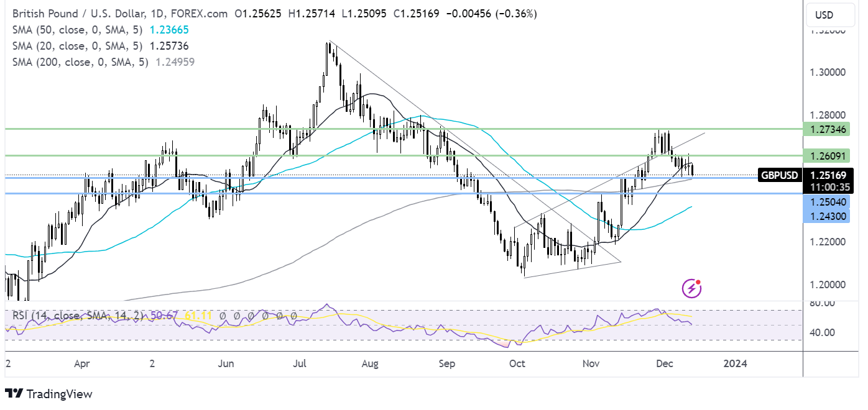Click the GBPUSD price label

coord(780,176)
